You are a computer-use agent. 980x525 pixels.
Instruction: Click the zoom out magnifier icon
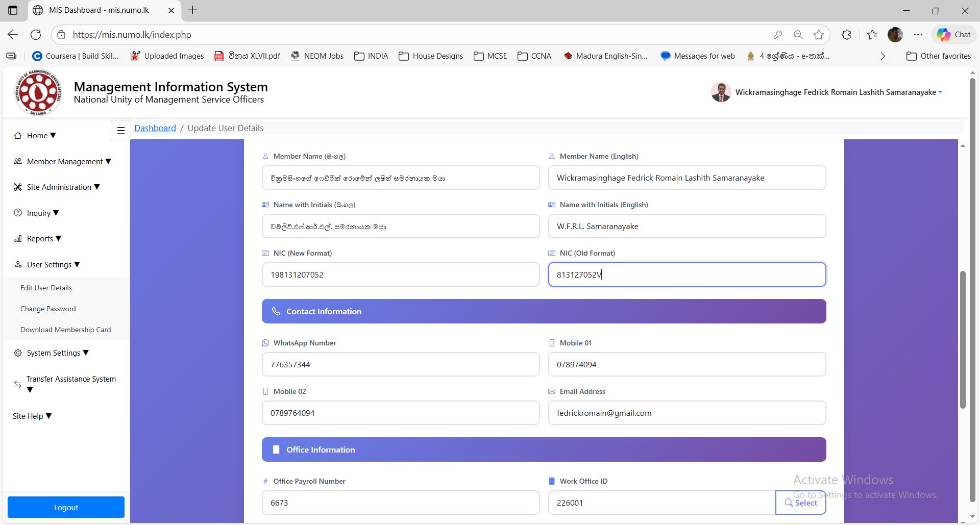coord(798,35)
